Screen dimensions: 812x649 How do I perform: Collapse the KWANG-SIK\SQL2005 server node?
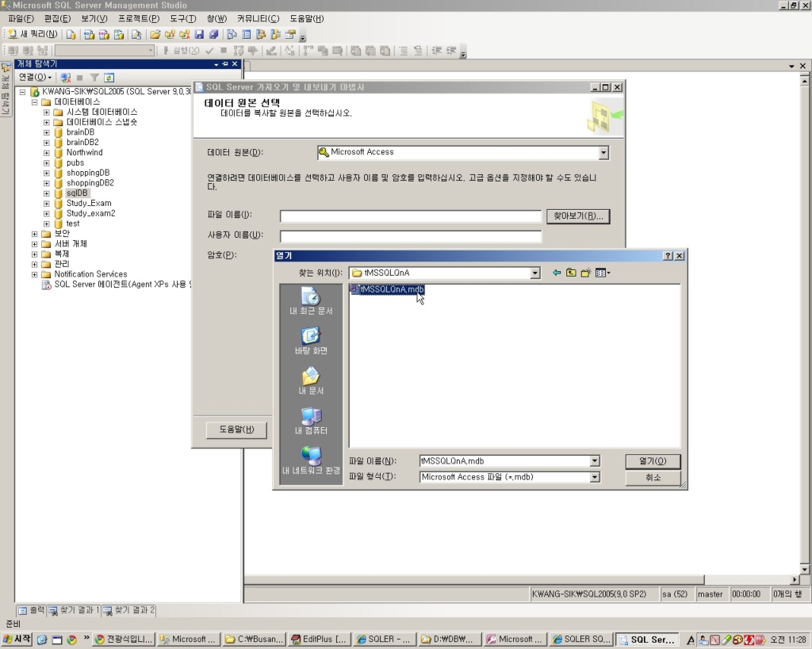23,92
